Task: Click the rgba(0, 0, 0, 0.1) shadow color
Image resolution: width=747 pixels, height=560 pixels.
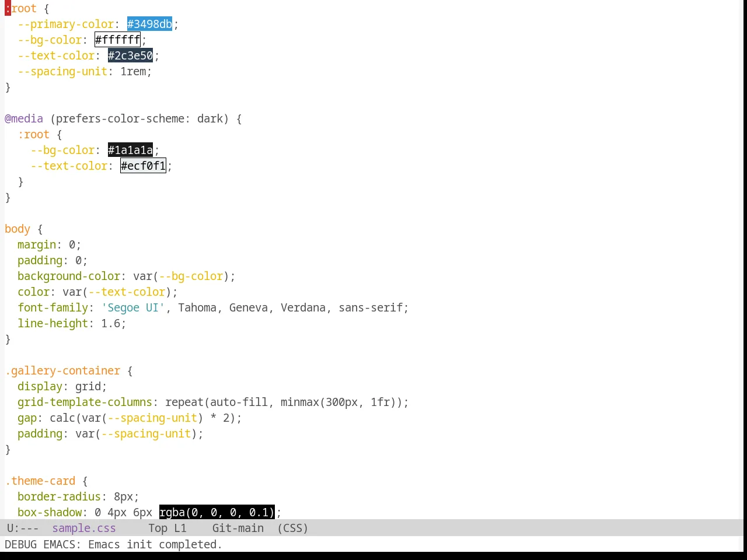Action: coord(217,512)
